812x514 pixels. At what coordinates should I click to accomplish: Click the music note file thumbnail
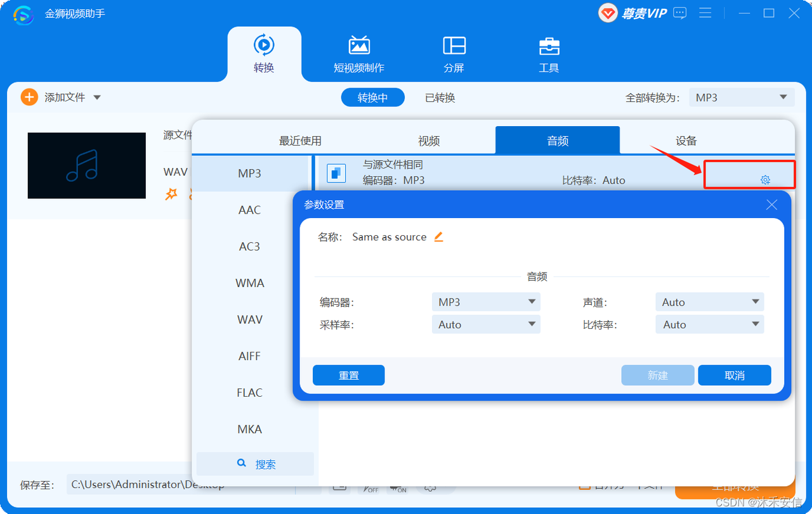click(x=87, y=165)
